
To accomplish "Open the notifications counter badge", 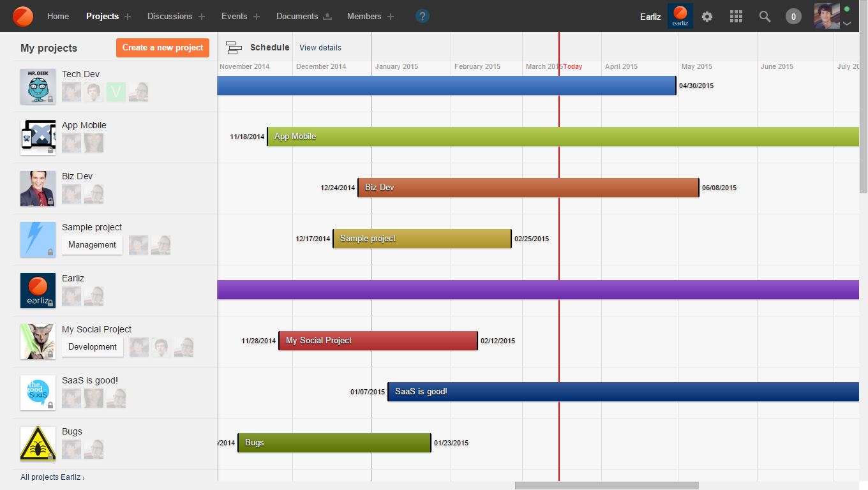I will coord(793,17).
